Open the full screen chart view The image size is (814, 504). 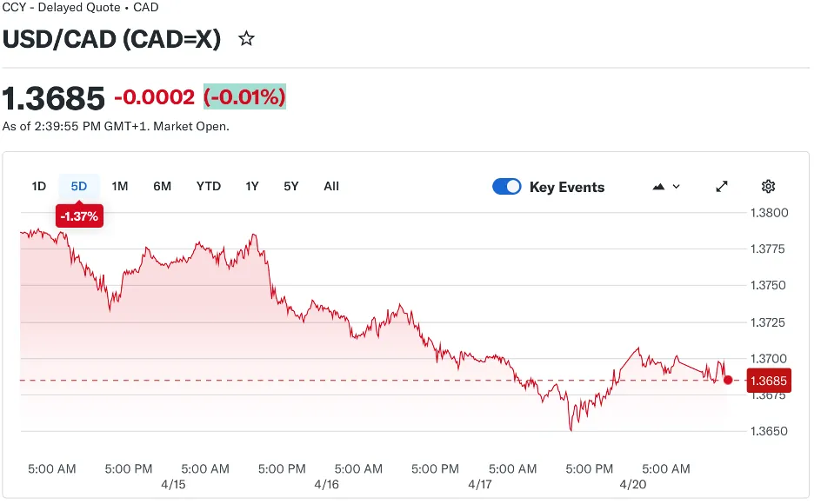click(722, 187)
